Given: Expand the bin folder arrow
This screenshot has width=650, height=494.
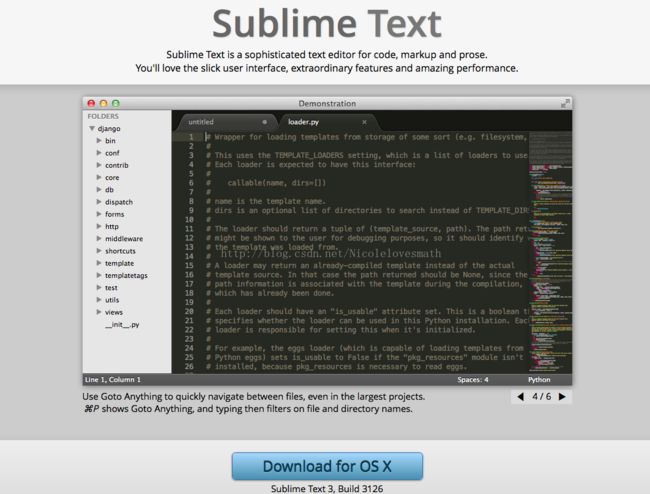Looking at the screenshot, I should click(x=99, y=141).
